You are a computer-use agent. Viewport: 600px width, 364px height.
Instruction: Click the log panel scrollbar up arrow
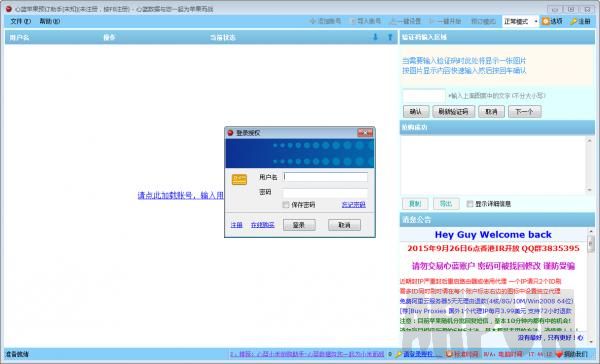click(x=590, y=140)
